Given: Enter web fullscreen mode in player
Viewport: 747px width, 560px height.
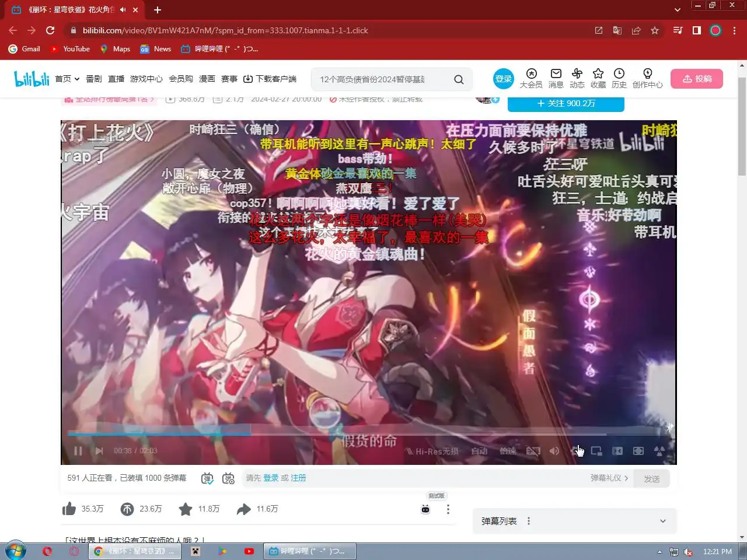Looking at the screenshot, I should click(638, 451).
